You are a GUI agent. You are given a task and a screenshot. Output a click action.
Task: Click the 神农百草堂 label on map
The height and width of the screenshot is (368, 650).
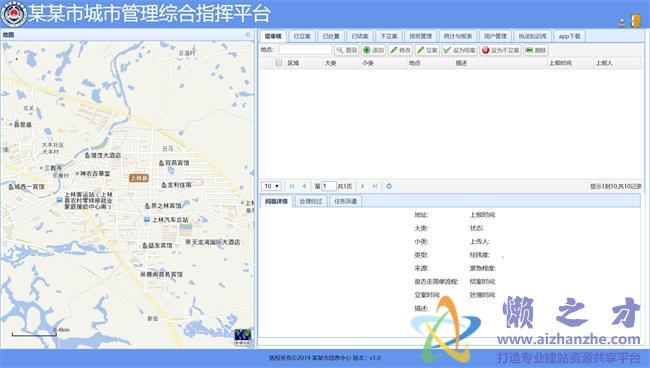pos(95,174)
